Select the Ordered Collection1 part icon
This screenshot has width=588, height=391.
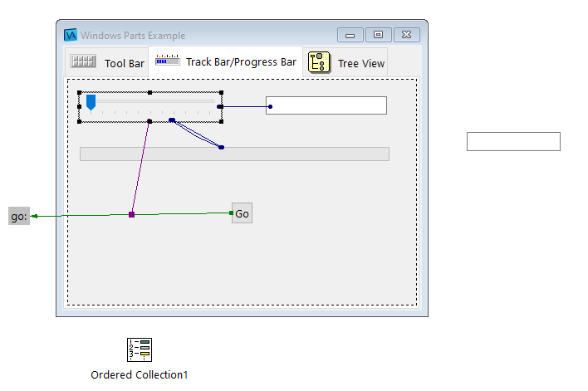coord(140,349)
